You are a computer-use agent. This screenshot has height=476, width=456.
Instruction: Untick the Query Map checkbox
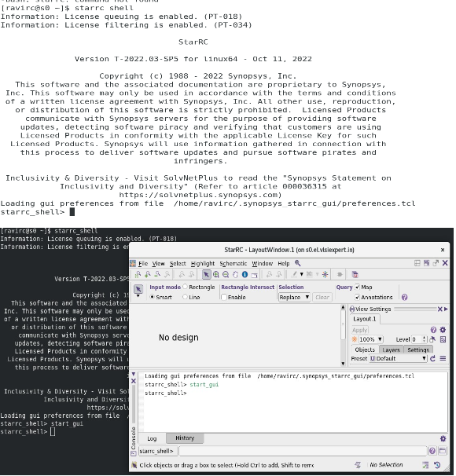[358, 287]
